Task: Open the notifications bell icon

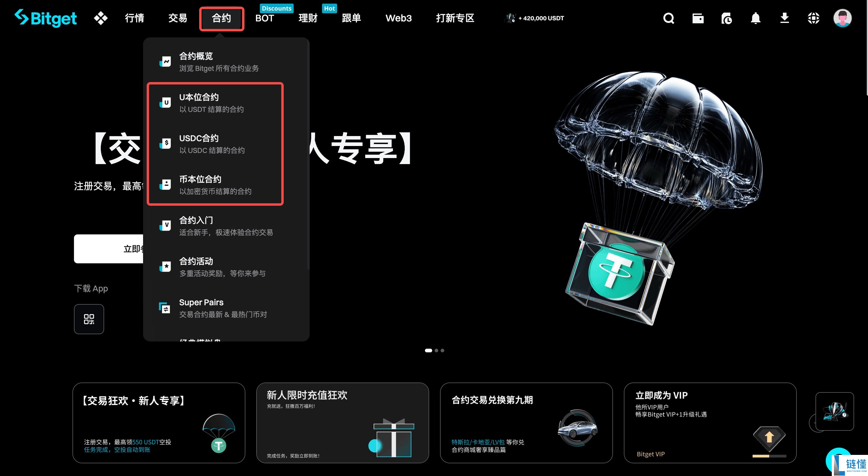Action: 755,18
